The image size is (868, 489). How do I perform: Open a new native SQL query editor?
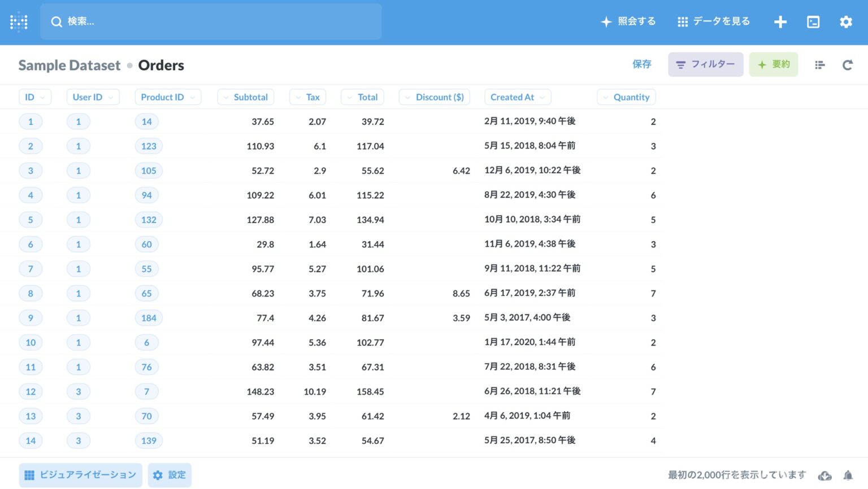click(813, 21)
